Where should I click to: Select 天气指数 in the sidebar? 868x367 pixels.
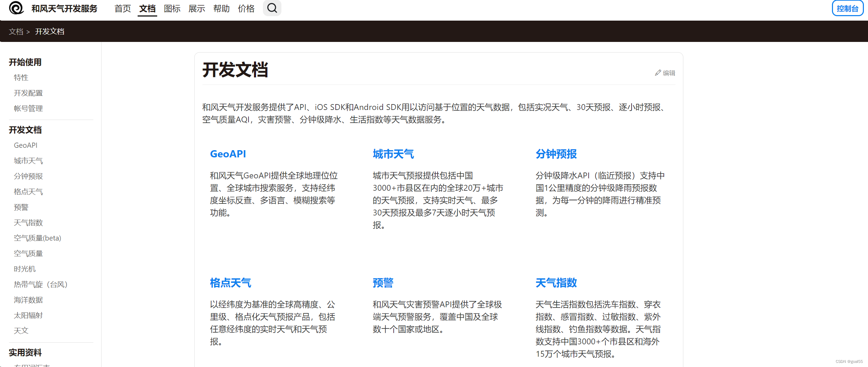pos(28,223)
